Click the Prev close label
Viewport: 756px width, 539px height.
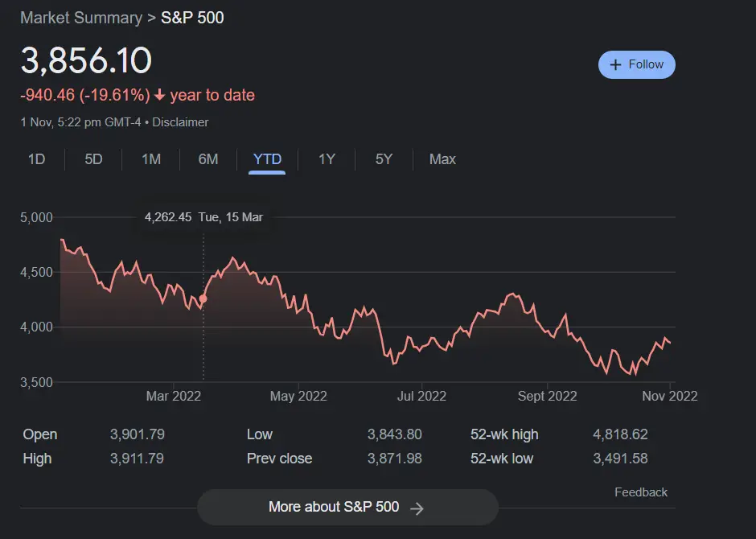(x=280, y=459)
